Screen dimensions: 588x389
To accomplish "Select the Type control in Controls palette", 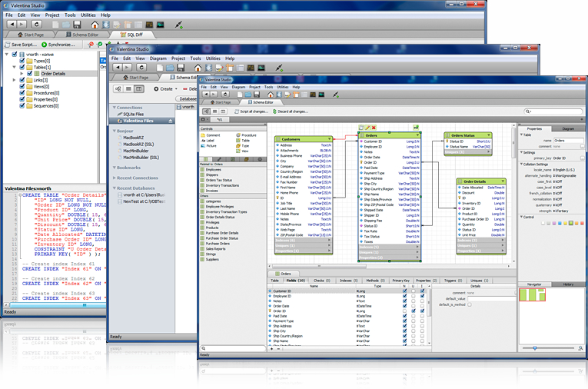I will 242,145.
